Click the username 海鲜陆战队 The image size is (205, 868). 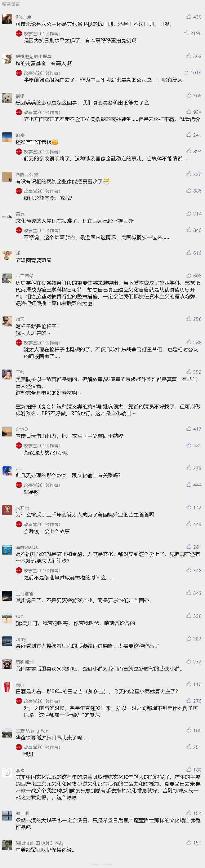27,547
